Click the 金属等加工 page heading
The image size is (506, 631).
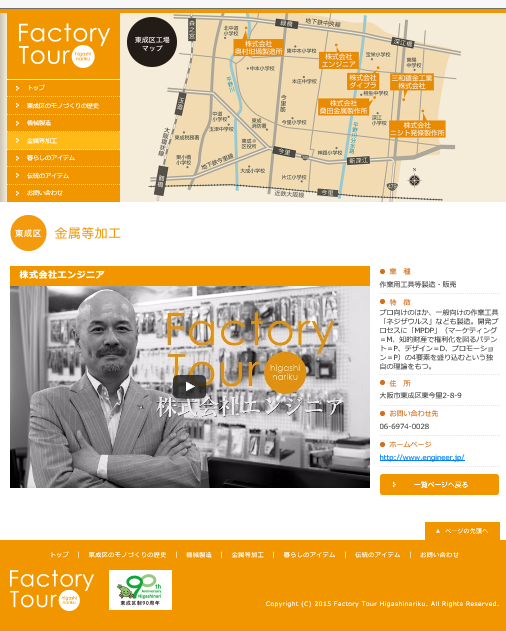pyautogui.click(x=87, y=233)
